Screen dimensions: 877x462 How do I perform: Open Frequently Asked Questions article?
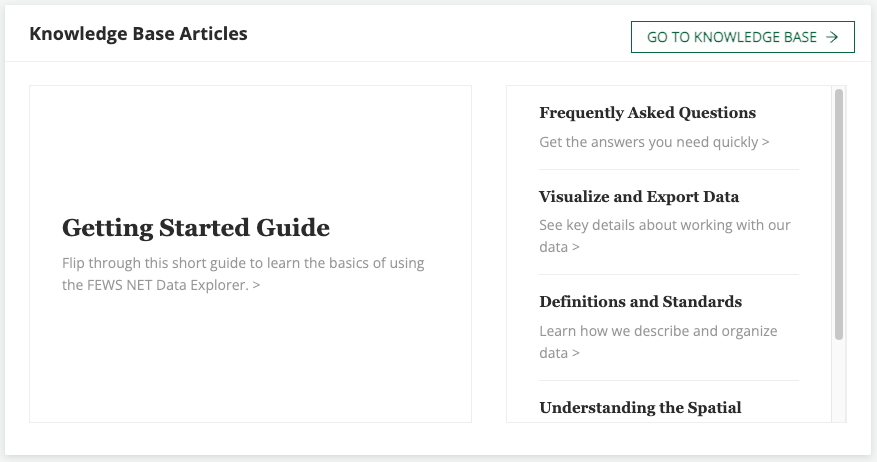pos(647,113)
